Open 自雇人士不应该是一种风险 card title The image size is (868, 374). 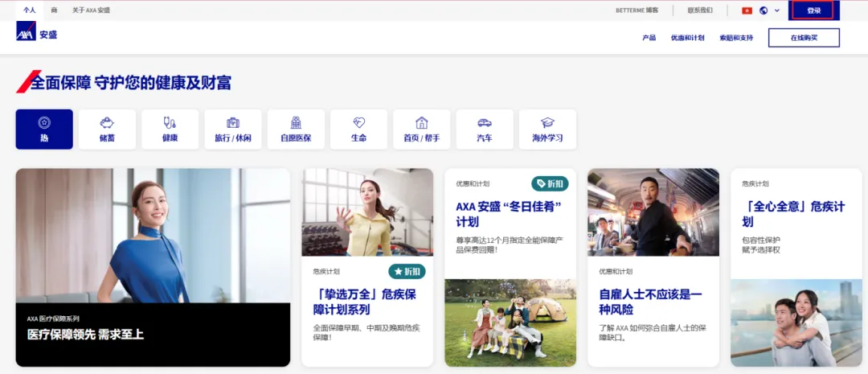click(x=650, y=302)
